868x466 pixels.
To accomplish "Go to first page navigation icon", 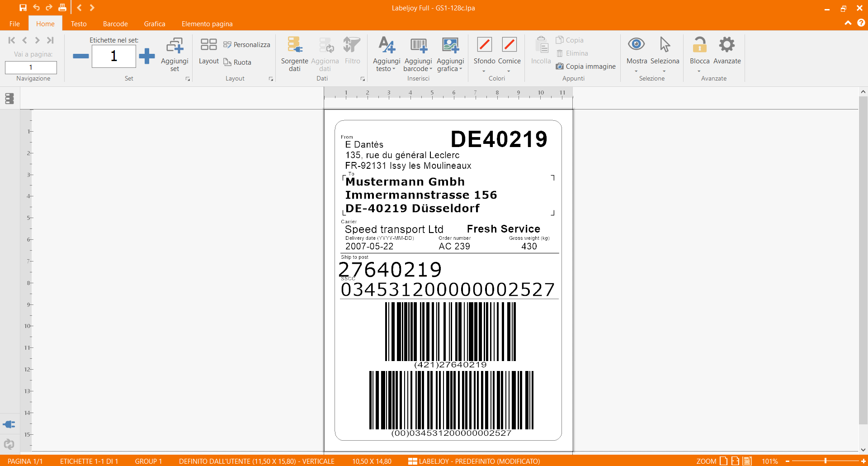I will (12, 40).
